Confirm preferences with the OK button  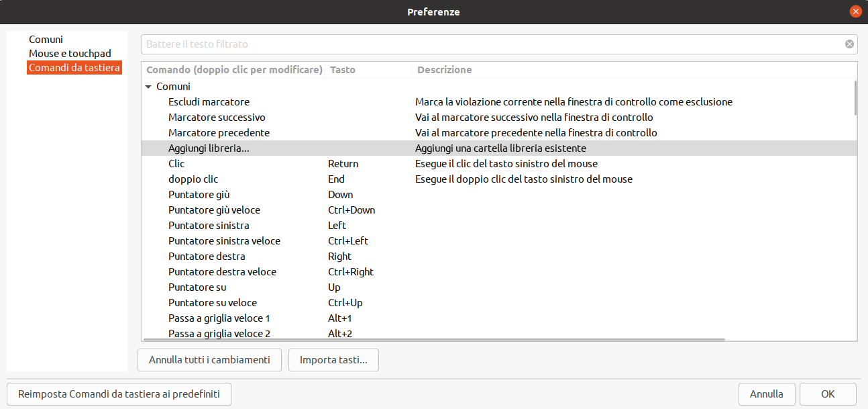click(x=828, y=394)
